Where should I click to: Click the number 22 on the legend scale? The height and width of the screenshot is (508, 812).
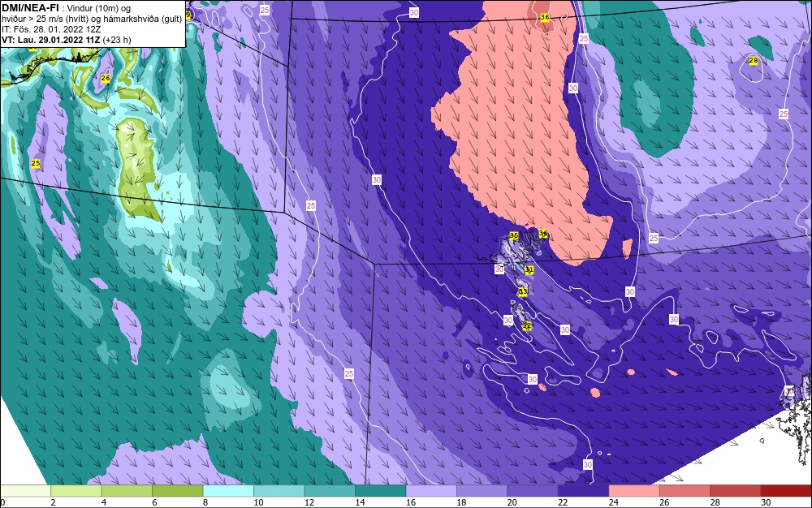click(564, 502)
